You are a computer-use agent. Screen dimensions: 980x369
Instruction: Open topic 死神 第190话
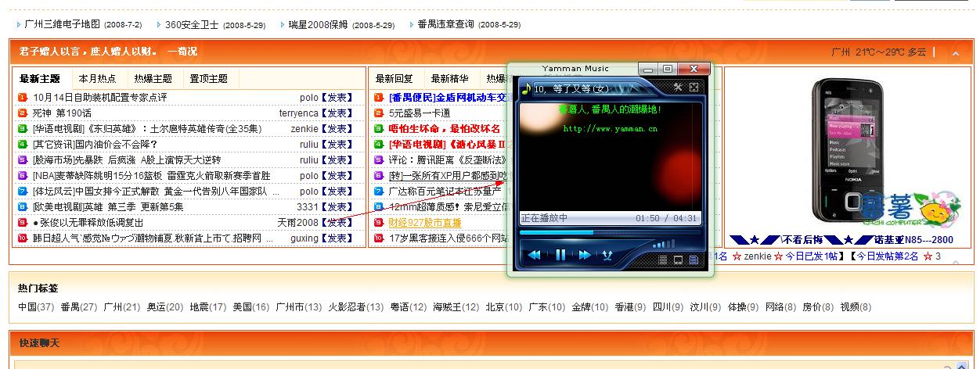62,113
